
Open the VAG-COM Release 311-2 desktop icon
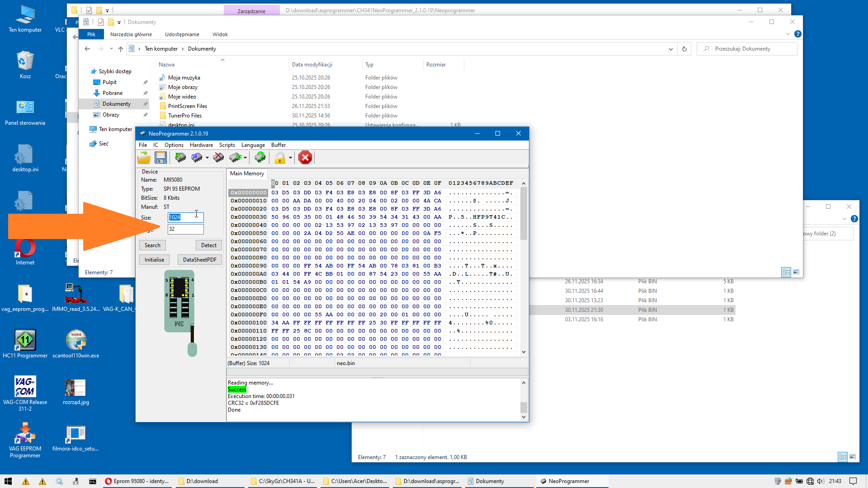[x=25, y=394]
